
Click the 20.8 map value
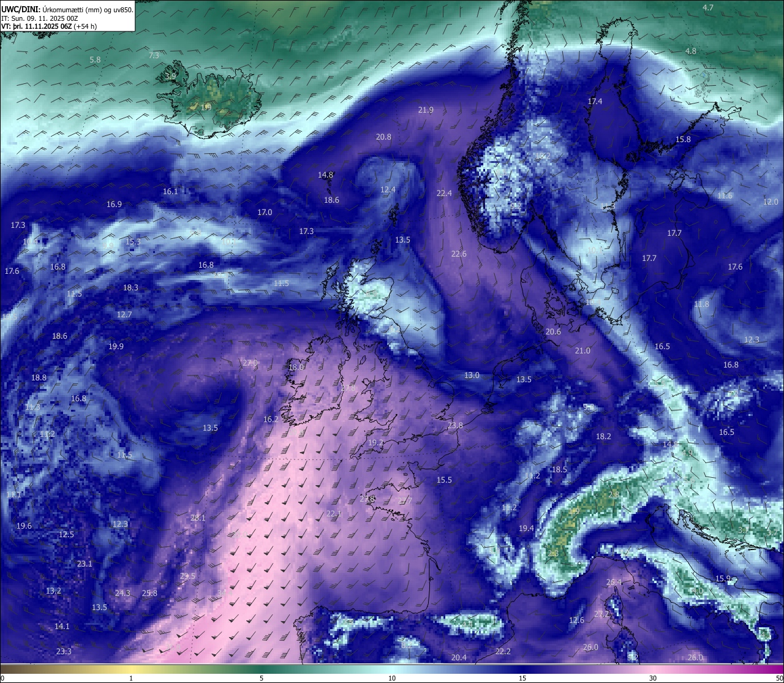[x=383, y=137]
